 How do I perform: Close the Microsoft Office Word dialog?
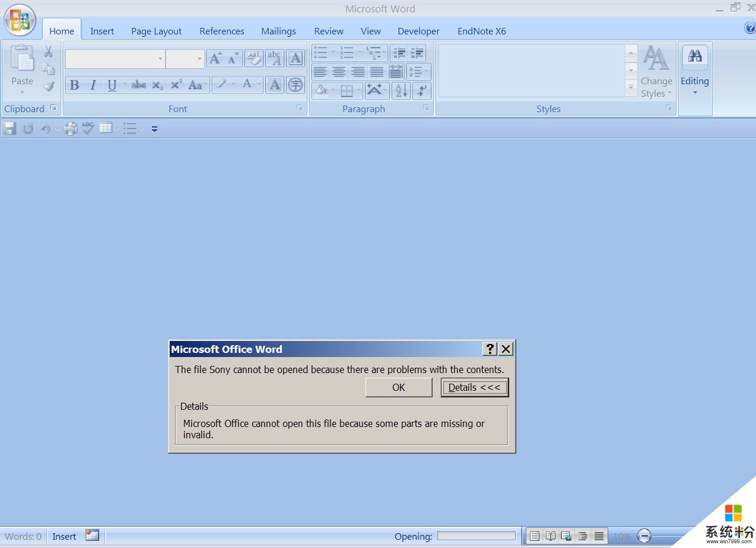click(506, 349)
